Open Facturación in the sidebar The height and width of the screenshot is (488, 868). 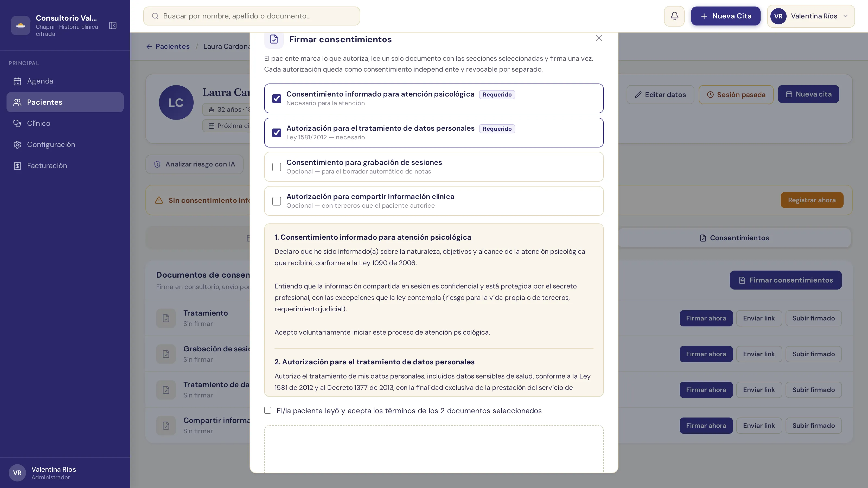click(x=65, y=166)
